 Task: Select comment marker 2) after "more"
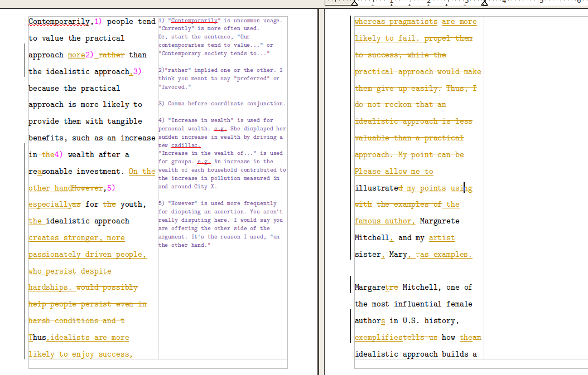(x=89, y=55)
